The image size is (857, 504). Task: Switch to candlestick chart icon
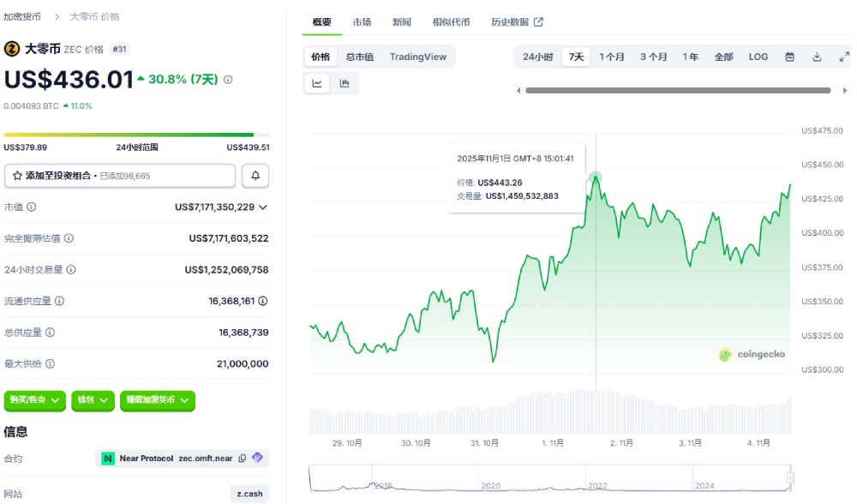[345, 83]
